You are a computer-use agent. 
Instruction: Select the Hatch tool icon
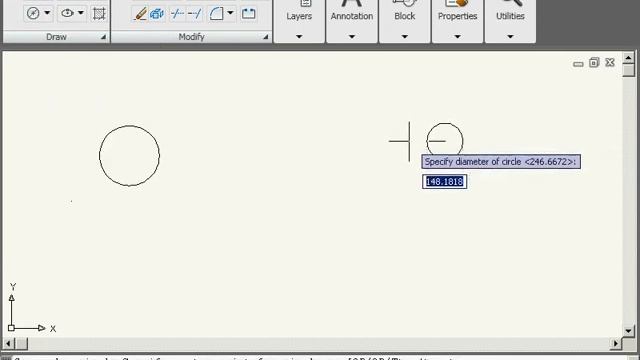99,13
